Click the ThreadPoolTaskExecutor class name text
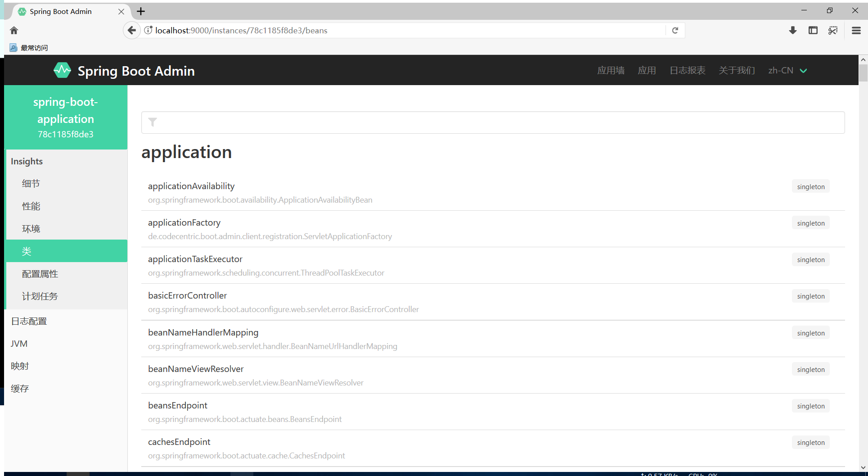This screenshot has height=476, width=868. (266, 273)
